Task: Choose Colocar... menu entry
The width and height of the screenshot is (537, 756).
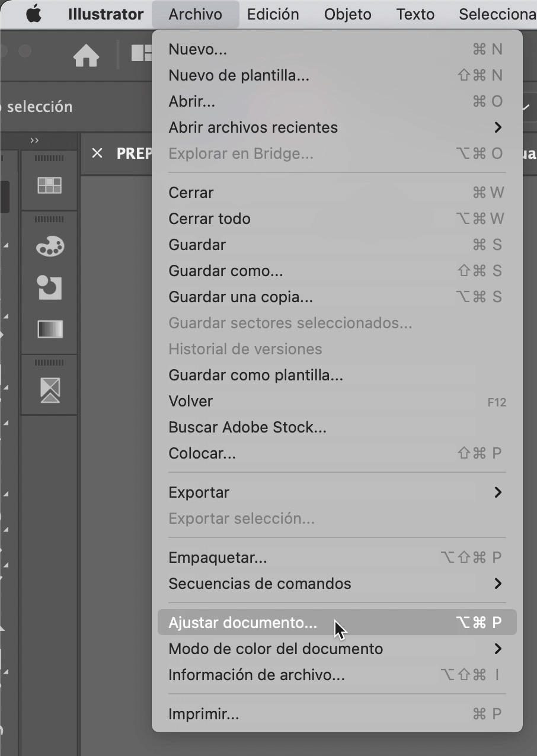Action: click(337, 453)
